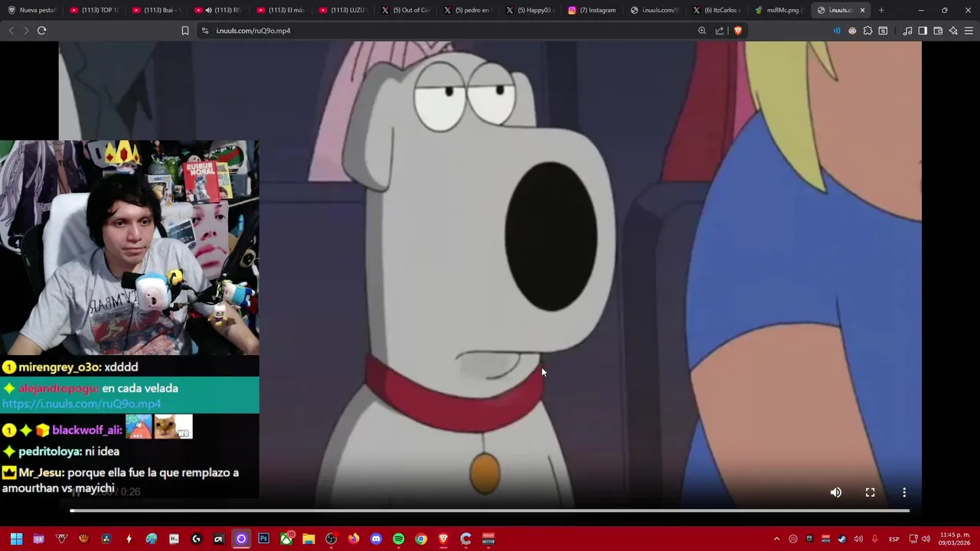This screenshot has height=551, width=980.
Task: Open the playlist music-note icon
Action: coord(907,31)
